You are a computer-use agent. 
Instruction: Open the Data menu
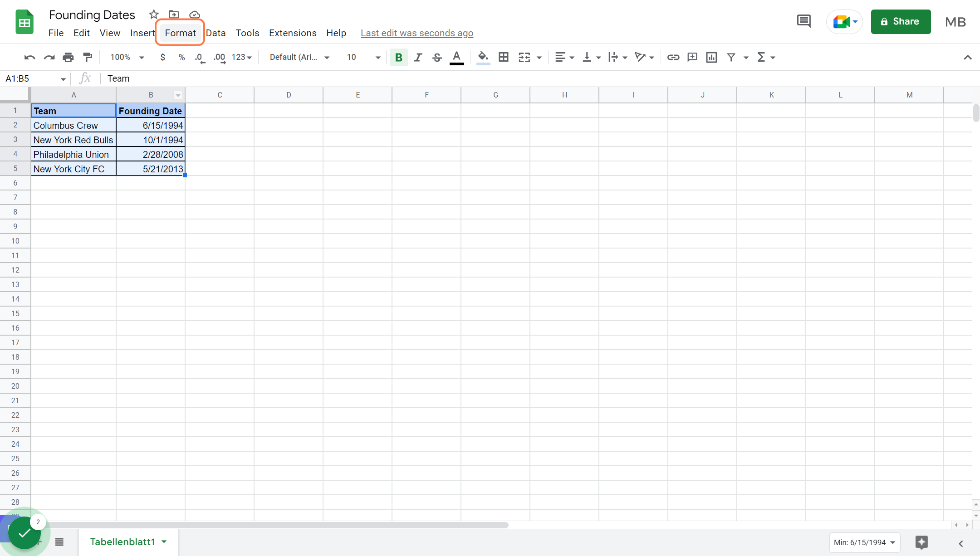pos(216,33)
